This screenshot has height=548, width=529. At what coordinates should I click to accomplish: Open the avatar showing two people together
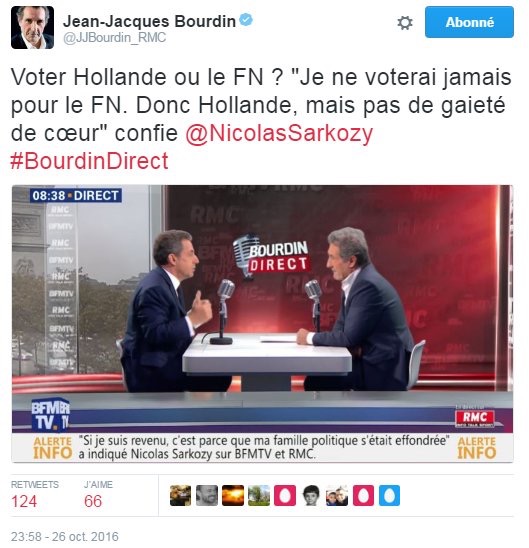tap(337, 496)
